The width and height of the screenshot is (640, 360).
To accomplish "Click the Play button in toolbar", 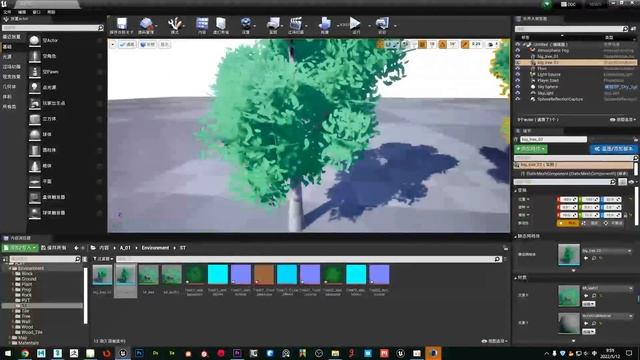I will click(356, 23).
